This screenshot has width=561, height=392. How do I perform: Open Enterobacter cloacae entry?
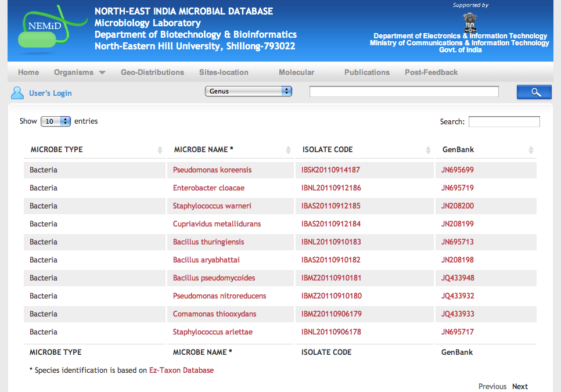[x=208, y=188]
